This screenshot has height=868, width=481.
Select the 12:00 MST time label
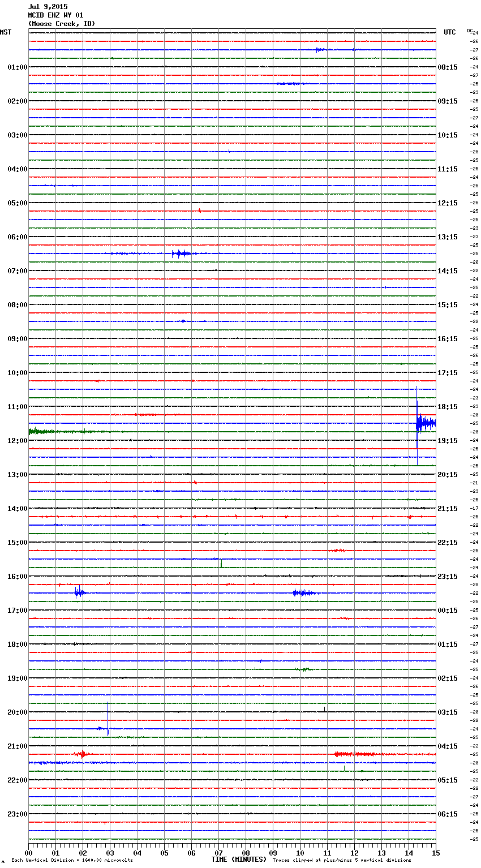(18, 441)
